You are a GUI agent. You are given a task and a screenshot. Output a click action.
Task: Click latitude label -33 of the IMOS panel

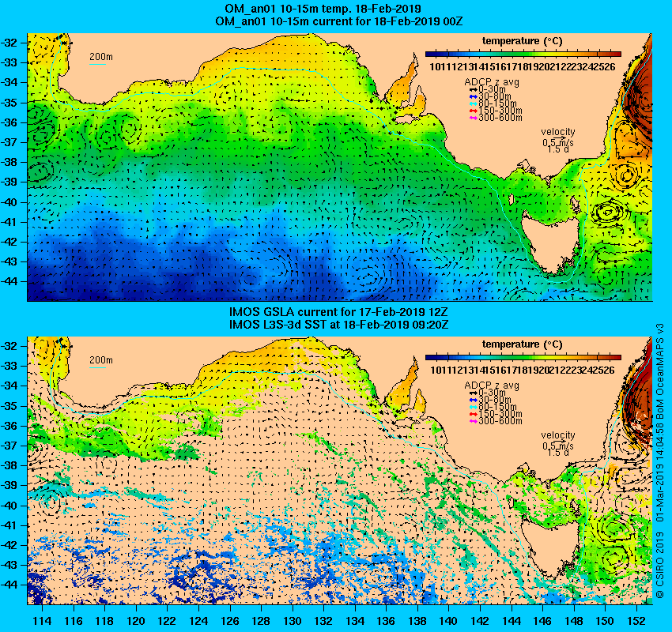(x=9, y=366)
